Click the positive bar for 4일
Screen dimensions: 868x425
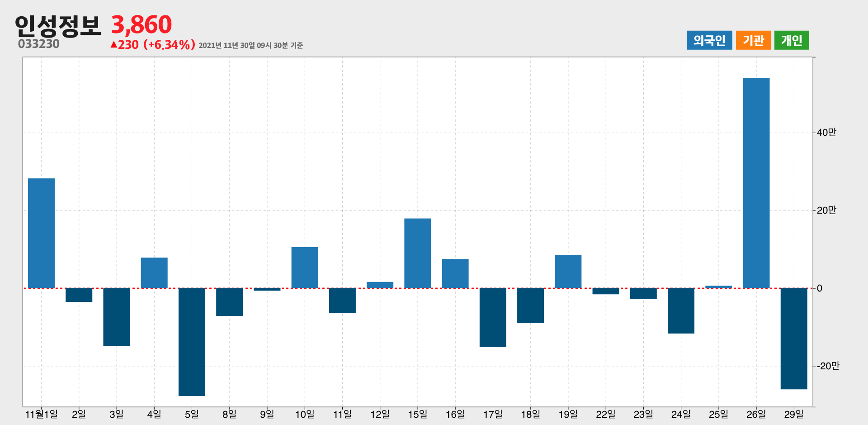point(154,273)
